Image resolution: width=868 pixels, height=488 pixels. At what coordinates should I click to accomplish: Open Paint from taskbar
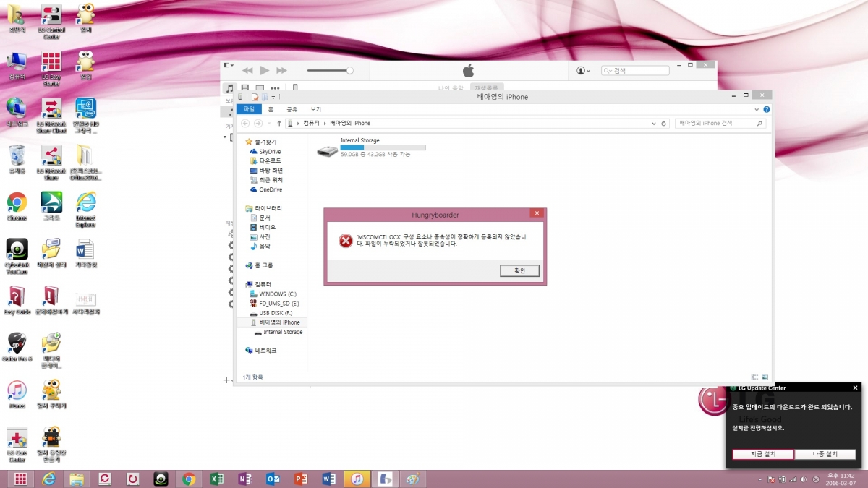tap(413, 479)
